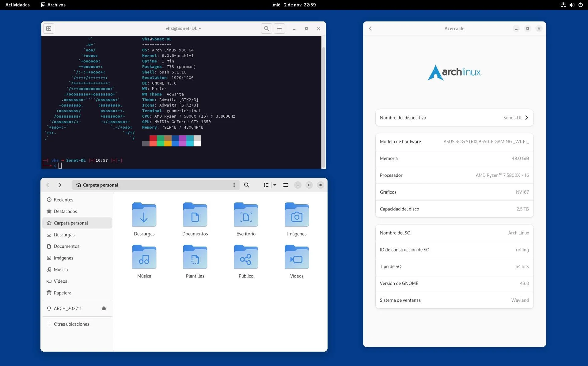Click the Arch Linux logo in Acerca de
Image resolution: width=588 pixels, height=366 pixels.
(454, 72)
